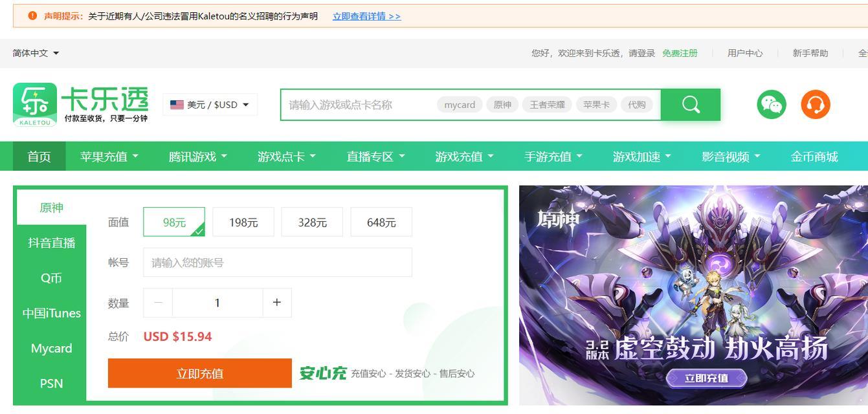This screenshot has height=414, width=868.
Task: Switch to the Q币 tab
Action: tap(51, 278)
